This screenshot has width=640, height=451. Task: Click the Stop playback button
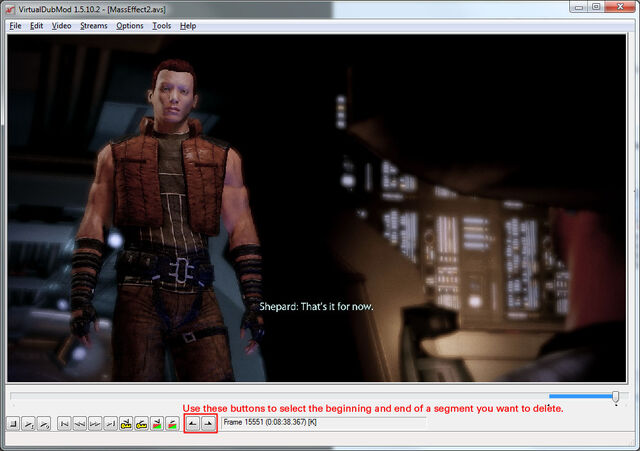13,424
